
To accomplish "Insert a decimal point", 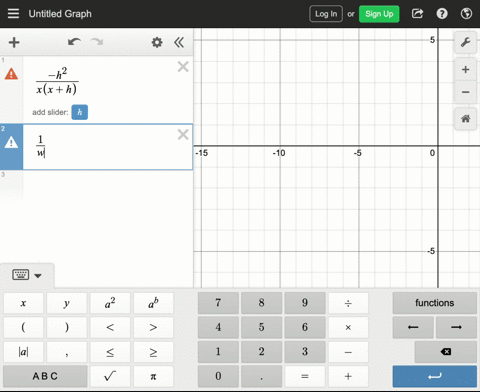I will click(x=261, y=376).
